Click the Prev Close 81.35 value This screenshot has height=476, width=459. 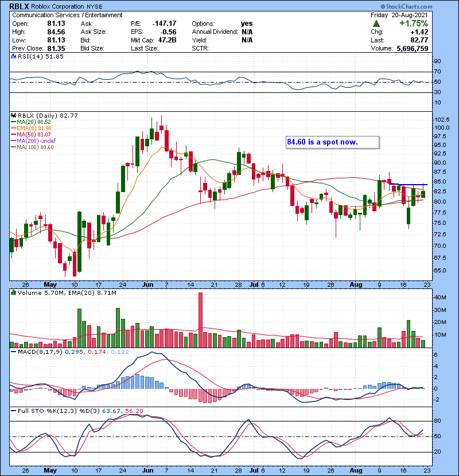(x=56, y=48)
